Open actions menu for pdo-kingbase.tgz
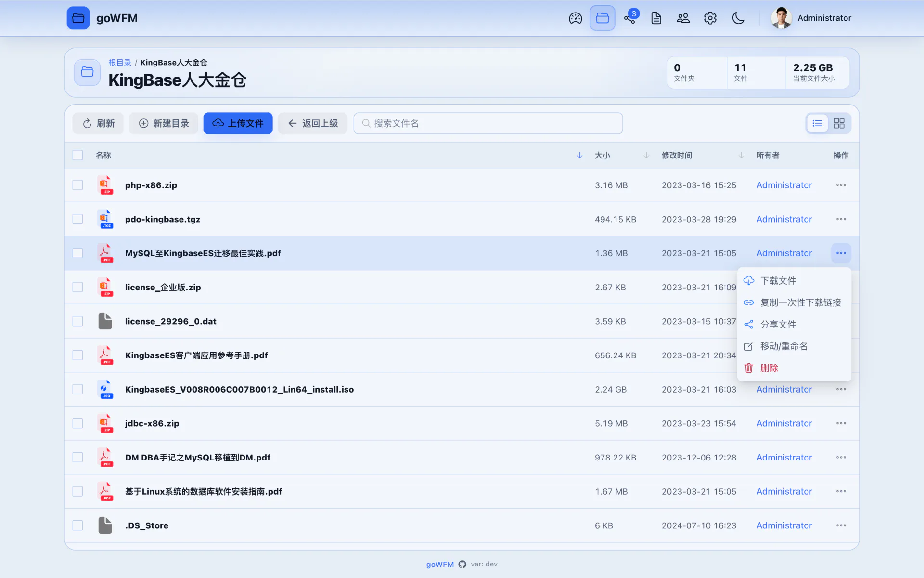Viewport: 924px width, 578px height. 841,219
